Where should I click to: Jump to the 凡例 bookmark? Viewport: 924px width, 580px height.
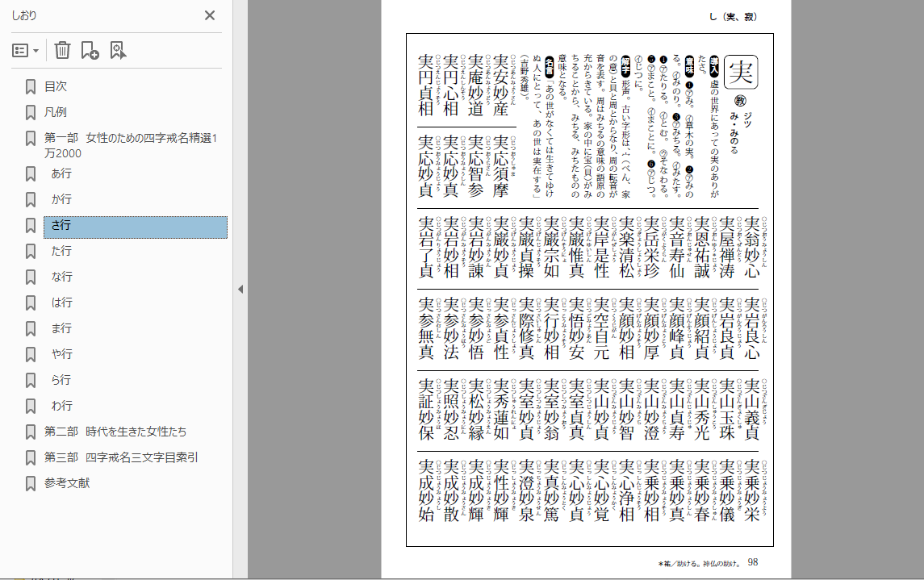pyautogui.click(x=56, y=112)
